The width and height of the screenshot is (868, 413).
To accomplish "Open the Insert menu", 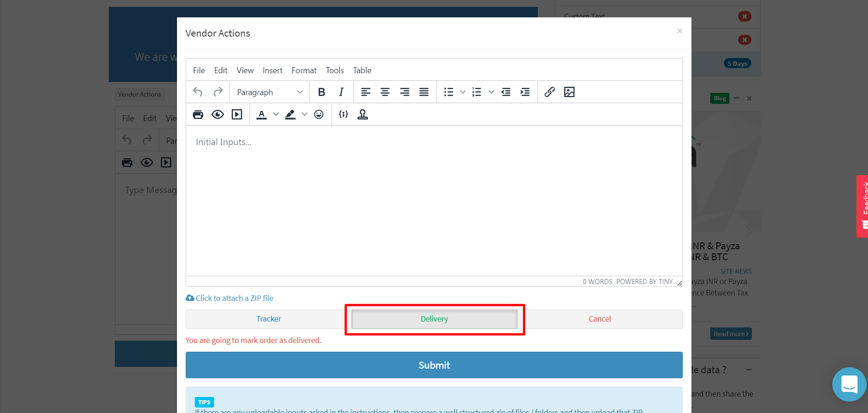I will coord(272,70).
